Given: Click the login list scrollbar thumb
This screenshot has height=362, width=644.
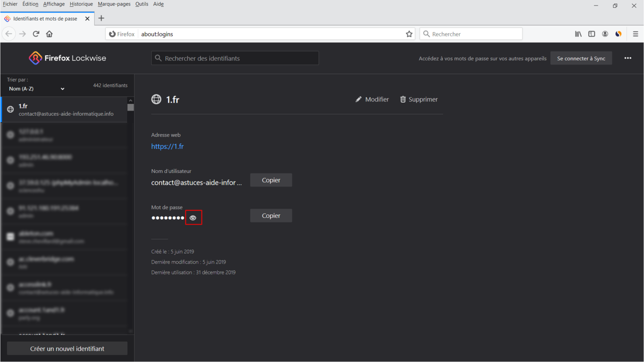Looking at the screenshot, I should click(130, 107).
